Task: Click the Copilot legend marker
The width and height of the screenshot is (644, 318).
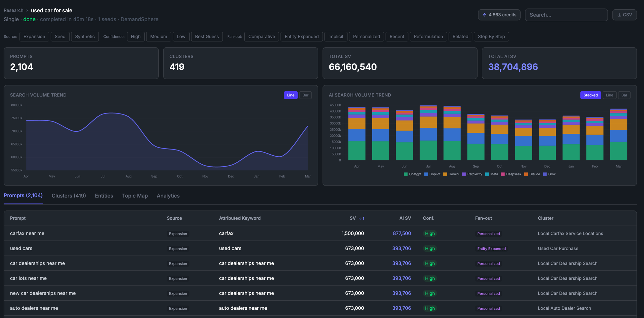Action: click(x=426, y=174)
